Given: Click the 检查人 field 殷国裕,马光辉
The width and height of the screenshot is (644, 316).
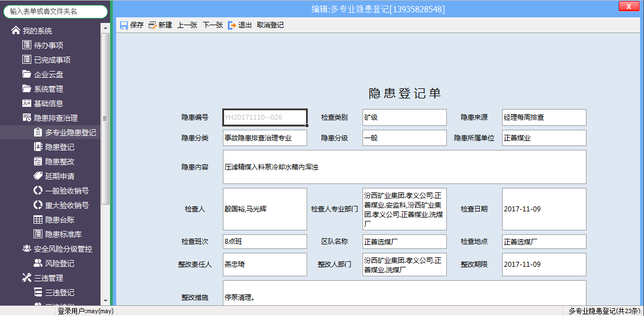Looking at the screenshot, I should pyautogui.click(x=265, y=209).
